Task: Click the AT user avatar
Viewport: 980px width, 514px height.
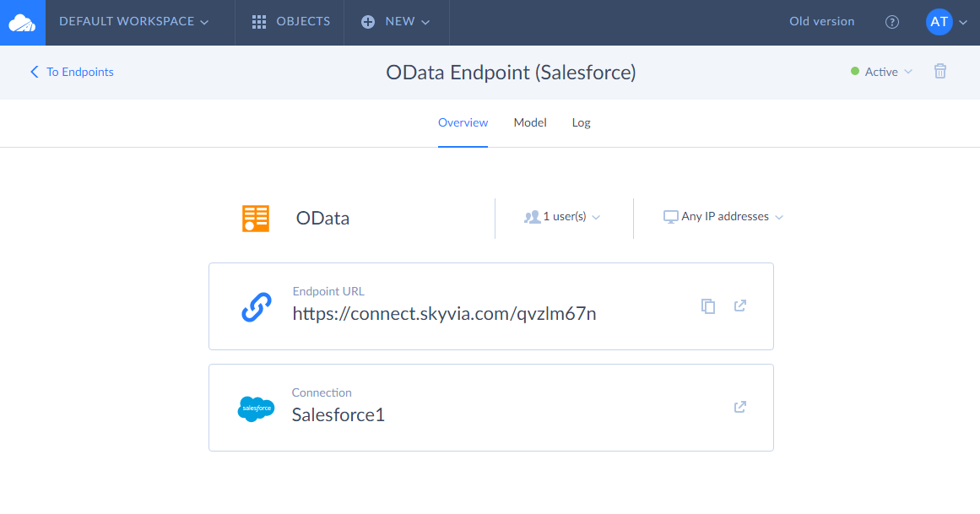Action: (939, 22)
